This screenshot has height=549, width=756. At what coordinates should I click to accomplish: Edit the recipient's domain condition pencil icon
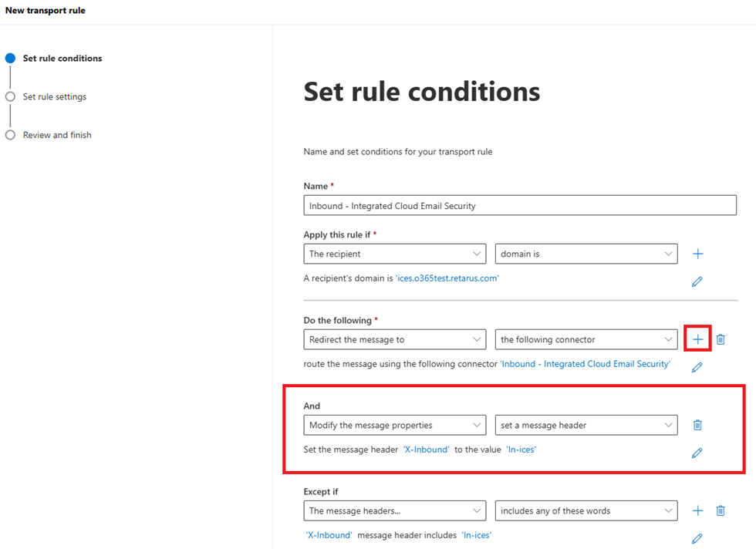point(697,282)
